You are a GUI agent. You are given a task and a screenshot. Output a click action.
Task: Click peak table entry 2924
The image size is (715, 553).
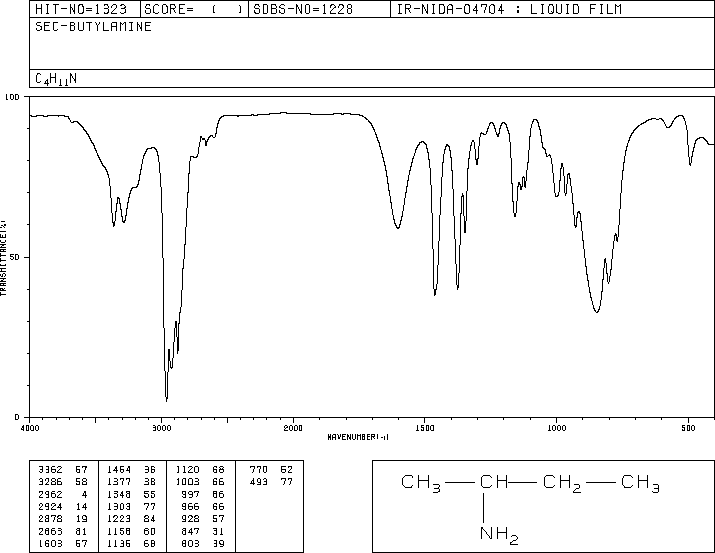point(50,506)
